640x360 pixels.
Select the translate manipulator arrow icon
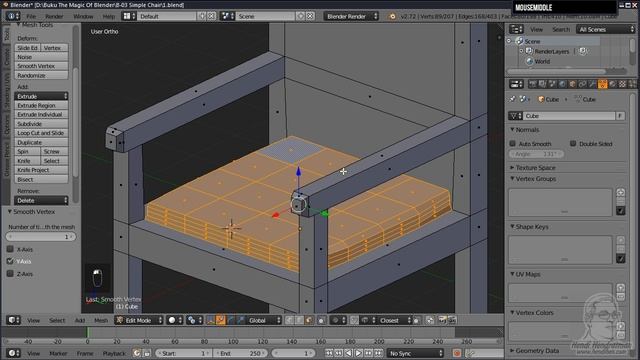[220, 320]
